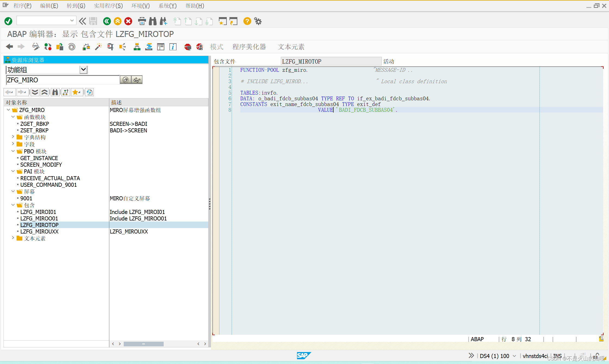609x364 pixels.
Task: Click the green Back round icon
Action: click(x=107, y=21)
